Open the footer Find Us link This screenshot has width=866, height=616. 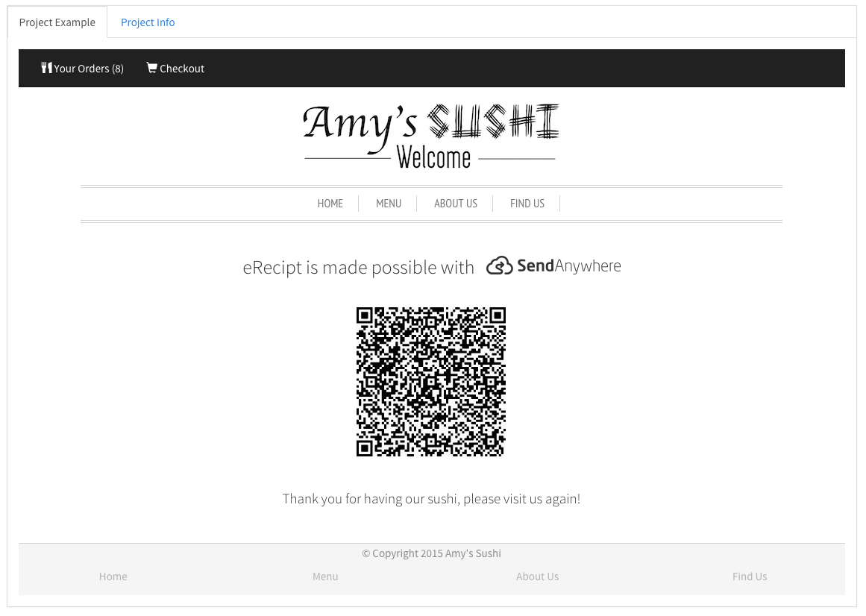[750, 576]
